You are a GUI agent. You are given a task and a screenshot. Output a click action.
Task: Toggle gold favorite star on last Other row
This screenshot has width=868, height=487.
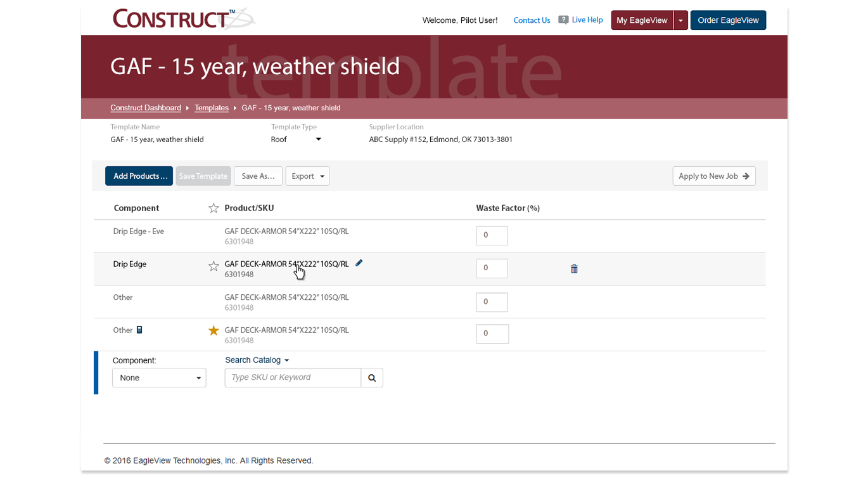tap(214, 330)
